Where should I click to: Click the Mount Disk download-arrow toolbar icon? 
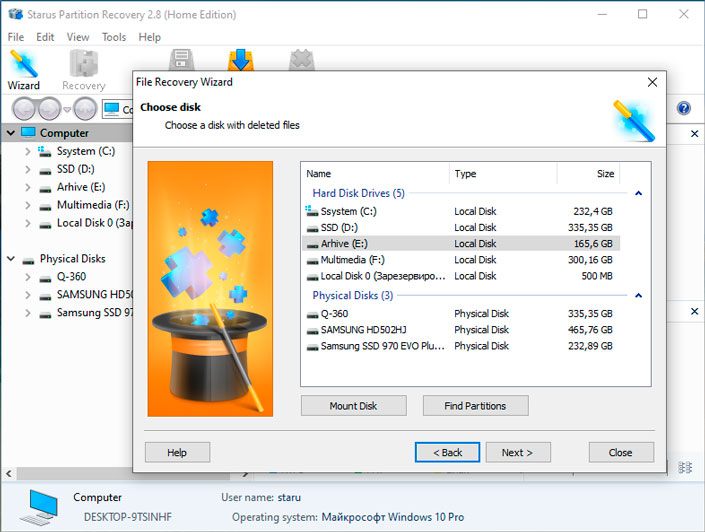(x=241, y=59)
